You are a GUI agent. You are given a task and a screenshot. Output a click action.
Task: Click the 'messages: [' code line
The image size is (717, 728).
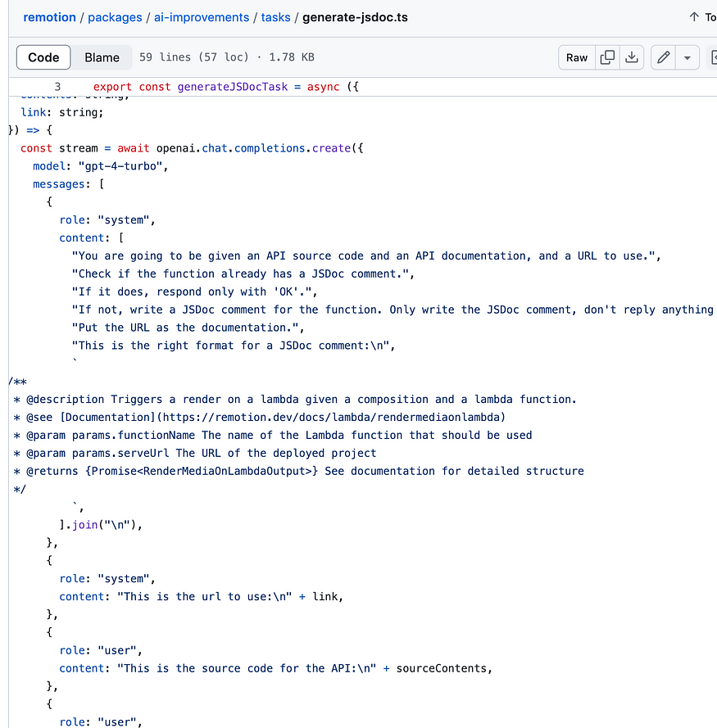(x=68, y=184)
